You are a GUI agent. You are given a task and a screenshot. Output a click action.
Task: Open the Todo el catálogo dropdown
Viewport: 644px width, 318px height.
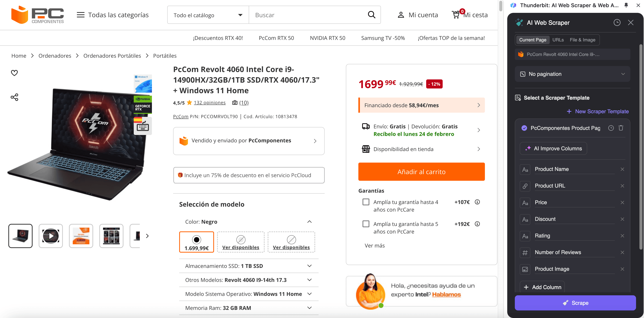pos(208,15)
